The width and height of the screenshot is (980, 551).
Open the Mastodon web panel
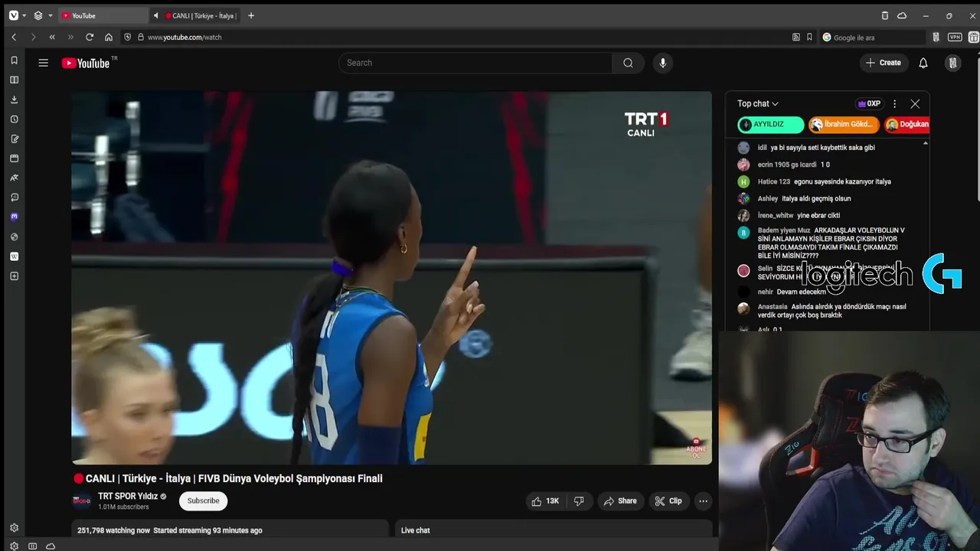[14, 217]
